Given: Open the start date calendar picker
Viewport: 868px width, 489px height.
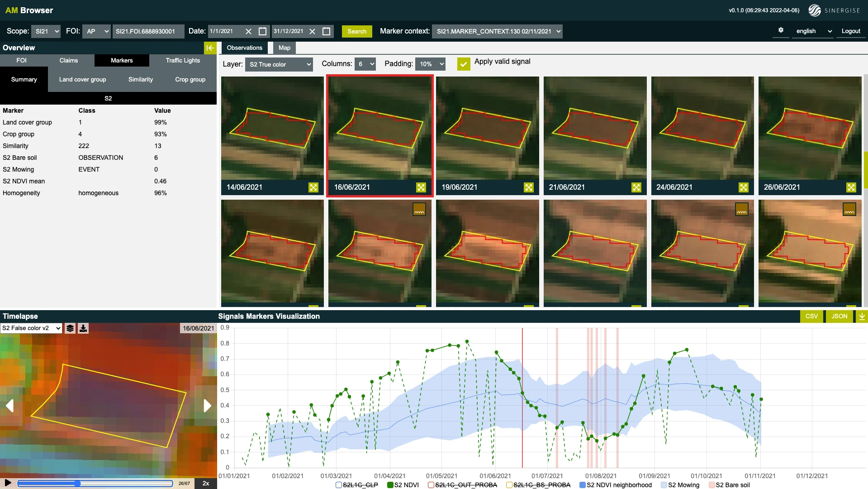Looking at the screenshot, I should tap(262, 31).
